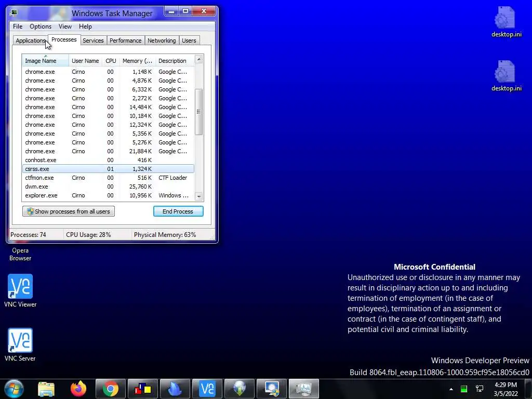Open File Explorer from the taskbar
532x399 pixels.
click(x=46, y=389)
